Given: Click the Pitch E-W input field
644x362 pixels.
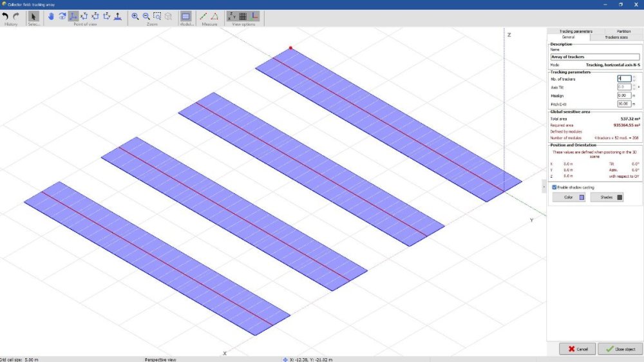Looking at the screenshot, I should click(x=623, y=104).
